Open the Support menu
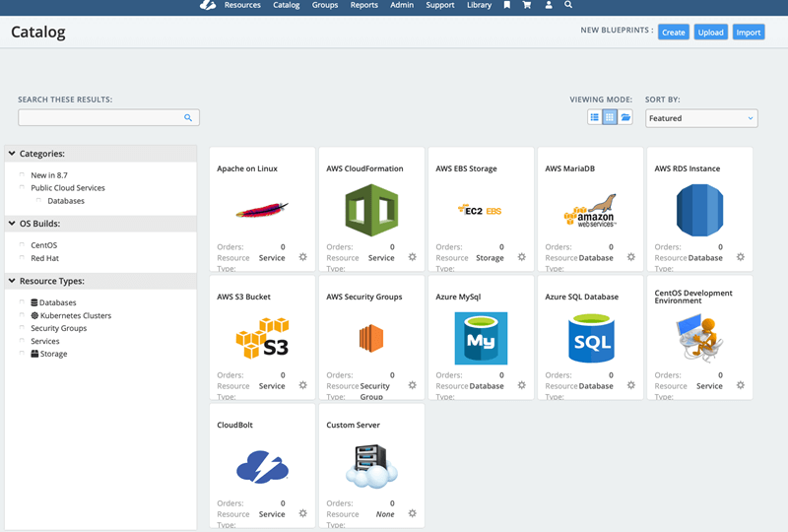 click(439, 5)
